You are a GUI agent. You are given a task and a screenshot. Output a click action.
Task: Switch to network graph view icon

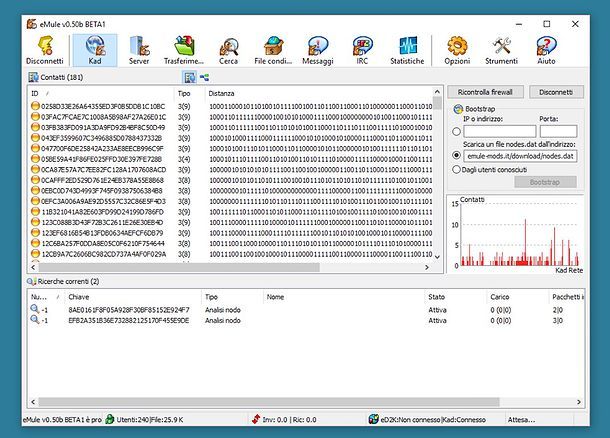pos(204,77)
